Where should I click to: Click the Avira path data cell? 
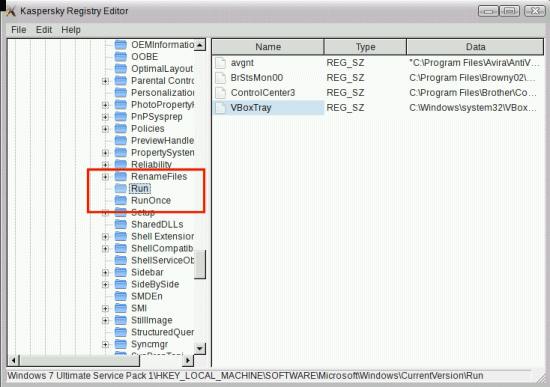click(x=474, y=63)
